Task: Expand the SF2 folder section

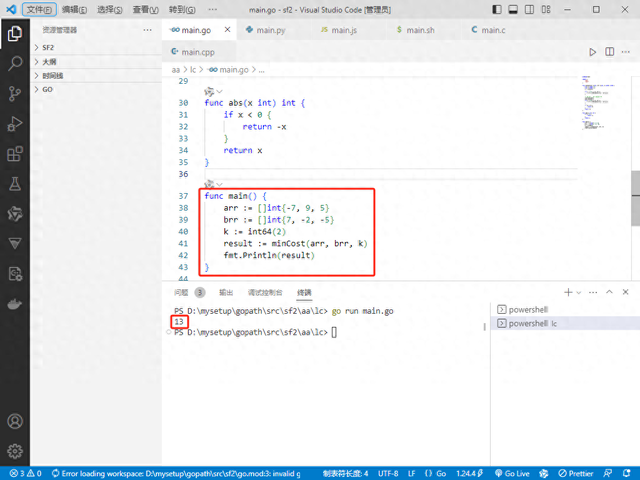Action: [96, 48]
